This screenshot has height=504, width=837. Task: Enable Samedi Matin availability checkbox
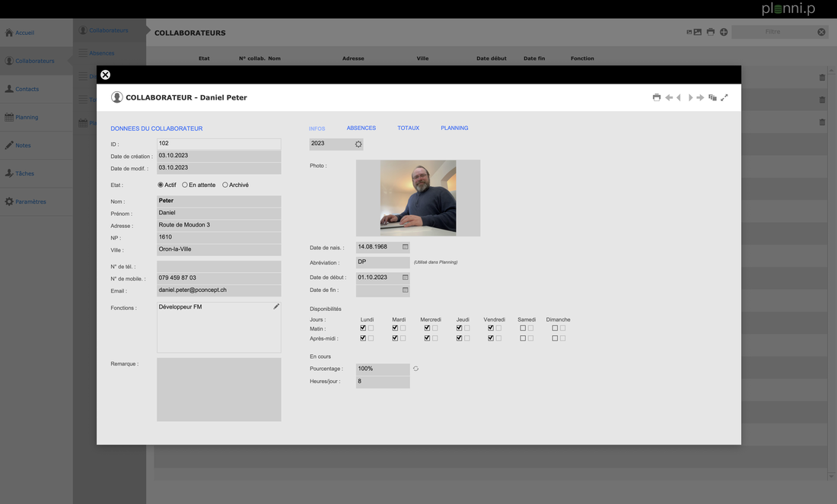point(523,328)
